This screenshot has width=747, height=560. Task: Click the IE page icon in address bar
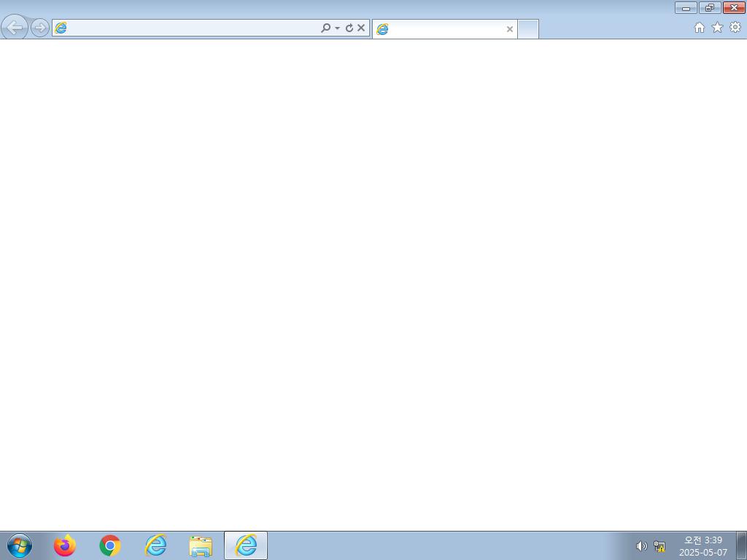click(x=61, y=28)
